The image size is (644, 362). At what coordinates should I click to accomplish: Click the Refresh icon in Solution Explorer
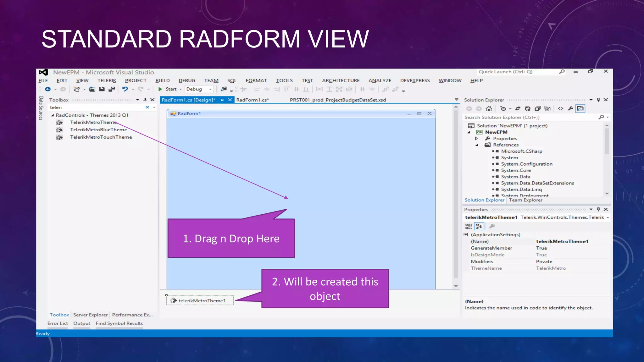(528, 109)
